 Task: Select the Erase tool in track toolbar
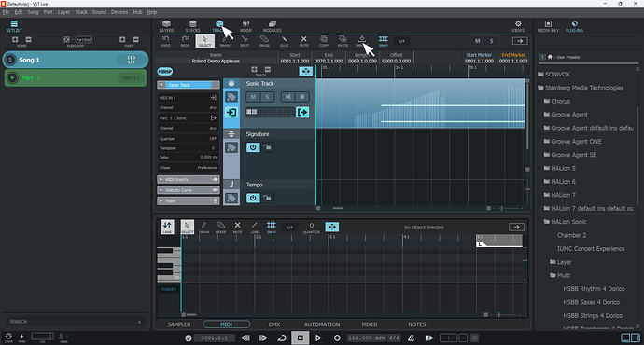[264, 41]
